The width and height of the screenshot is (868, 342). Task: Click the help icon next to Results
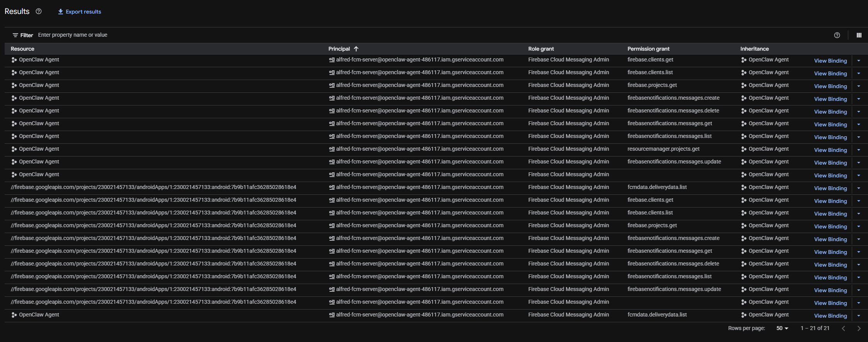pyautogui.click(x=39, y=12)
